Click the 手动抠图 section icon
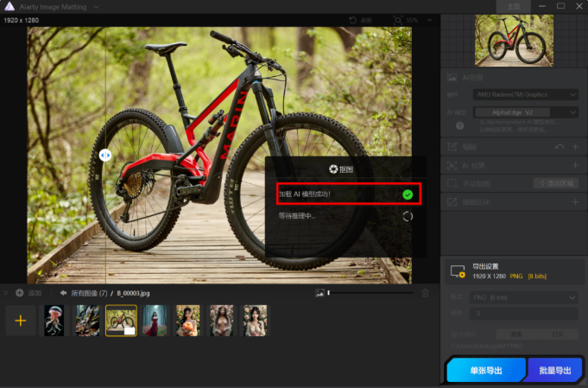The height and width of the screenshot is (388, 588). 452,183
